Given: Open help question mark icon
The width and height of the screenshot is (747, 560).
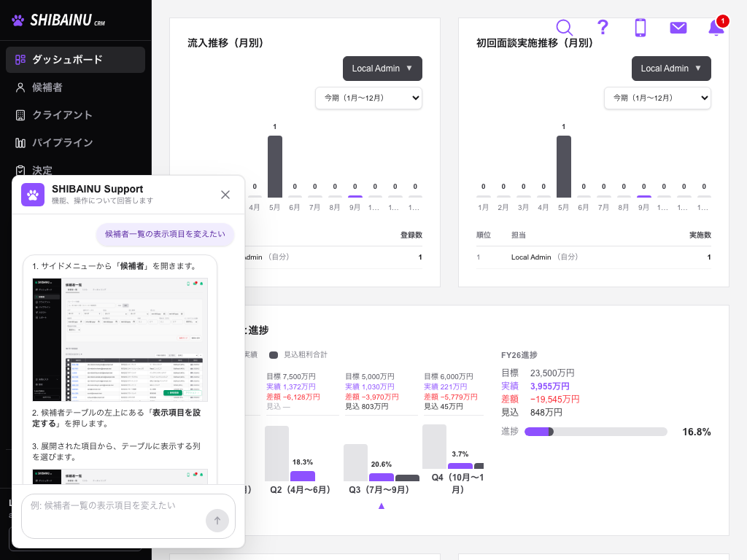Looking at the screenshot, I should pyautogui.click(x=603, y=28).
